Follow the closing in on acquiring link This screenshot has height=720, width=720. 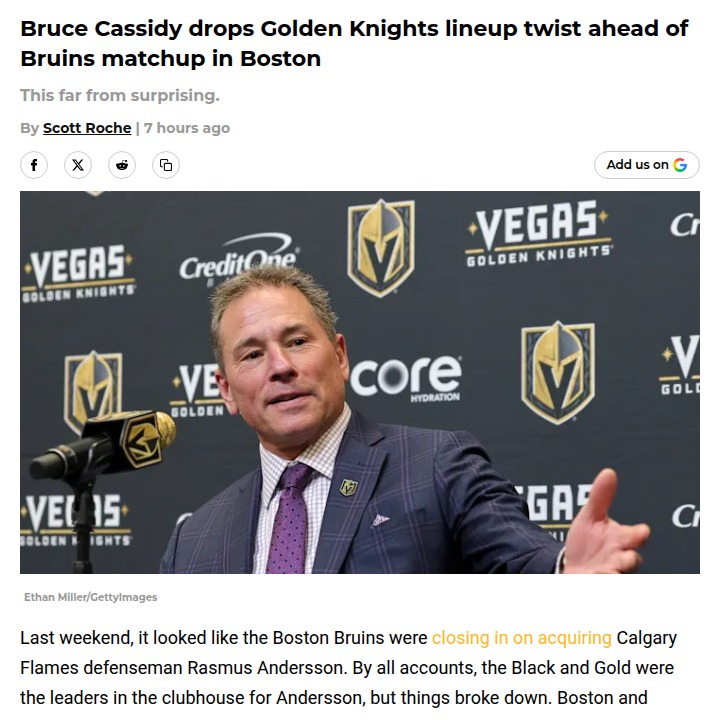[521, 638]
